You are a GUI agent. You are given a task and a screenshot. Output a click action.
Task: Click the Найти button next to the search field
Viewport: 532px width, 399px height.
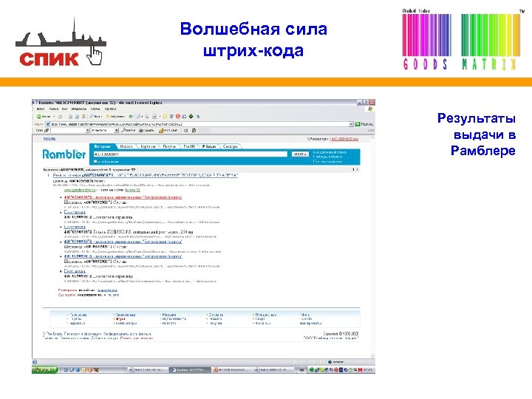pyautogui.click(x=300, y=154)
